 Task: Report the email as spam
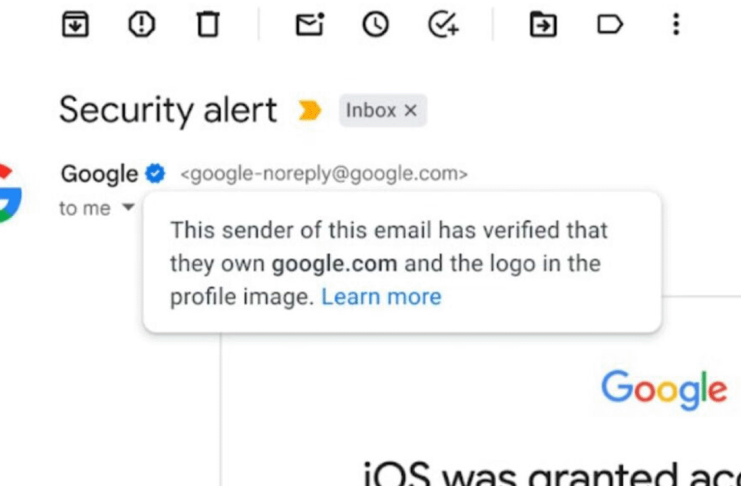[x=141, y=24]
